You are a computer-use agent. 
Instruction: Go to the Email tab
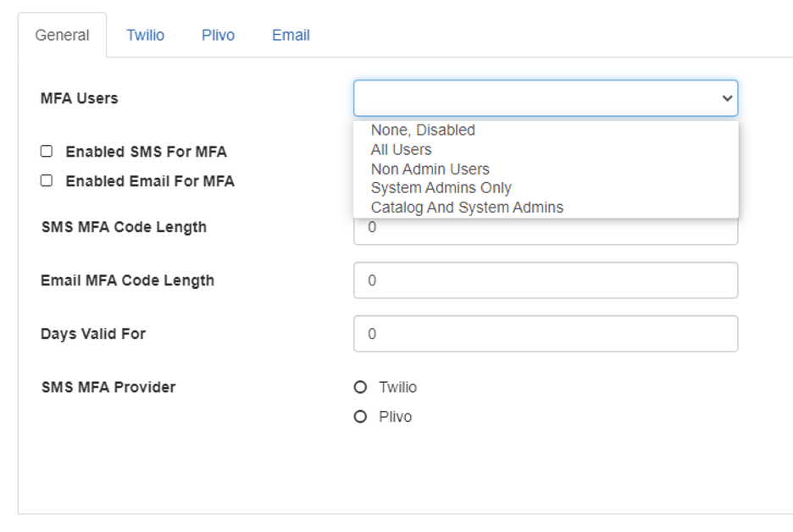(291, 35)
